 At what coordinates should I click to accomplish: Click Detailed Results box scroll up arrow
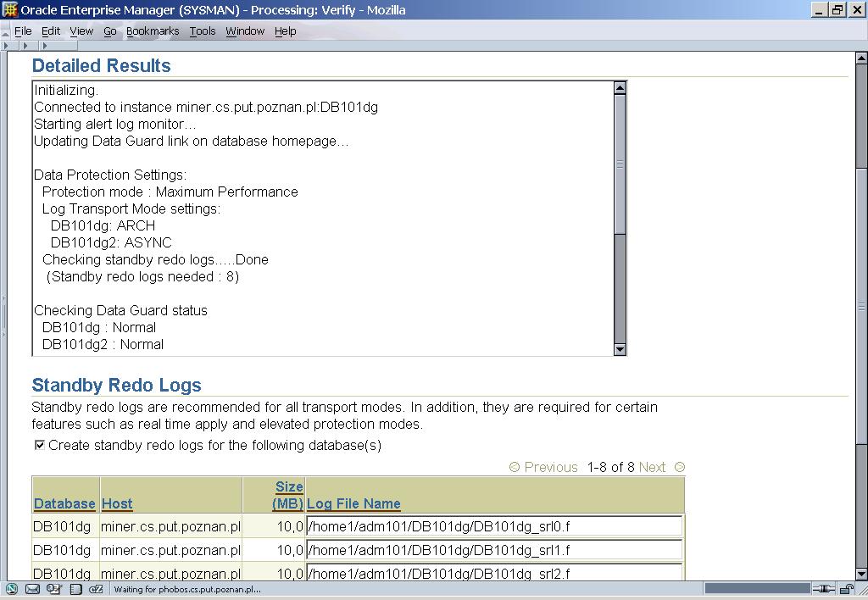pos(620,87)
